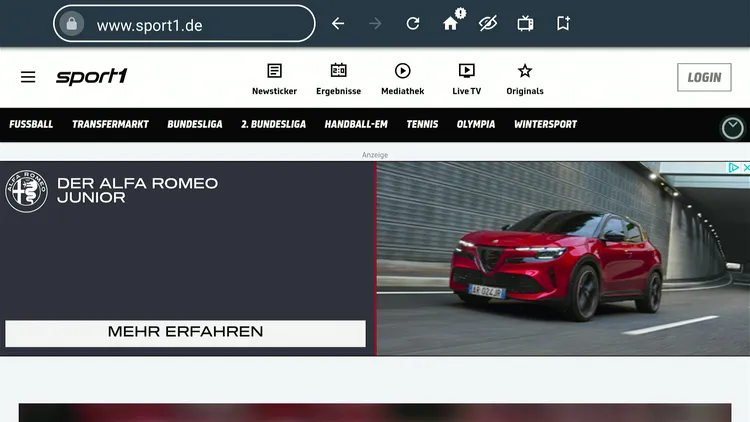Open Originals star section
The width and height of the screenshot is (750, 422).
pyautogui.click(x=525, y=79)
